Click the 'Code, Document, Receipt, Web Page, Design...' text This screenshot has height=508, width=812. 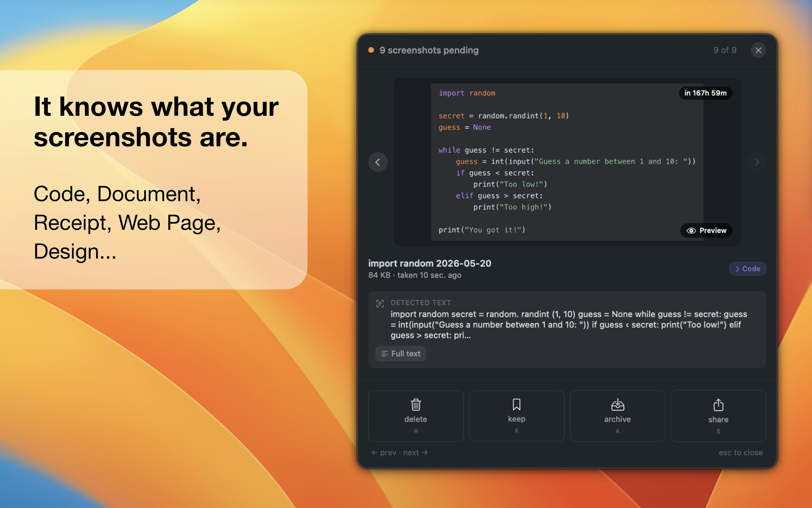click(x=127, y=222)
